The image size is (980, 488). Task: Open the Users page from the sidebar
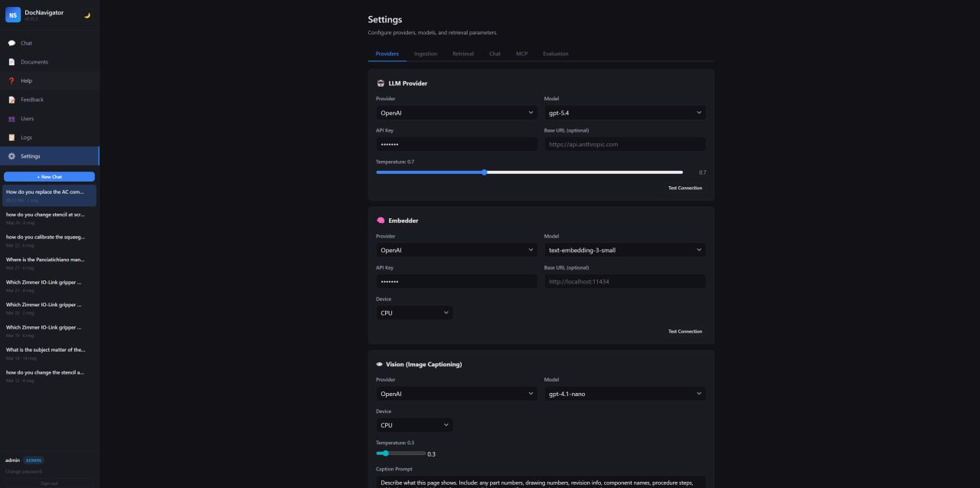pyautogui.click(x=50, y=119)
